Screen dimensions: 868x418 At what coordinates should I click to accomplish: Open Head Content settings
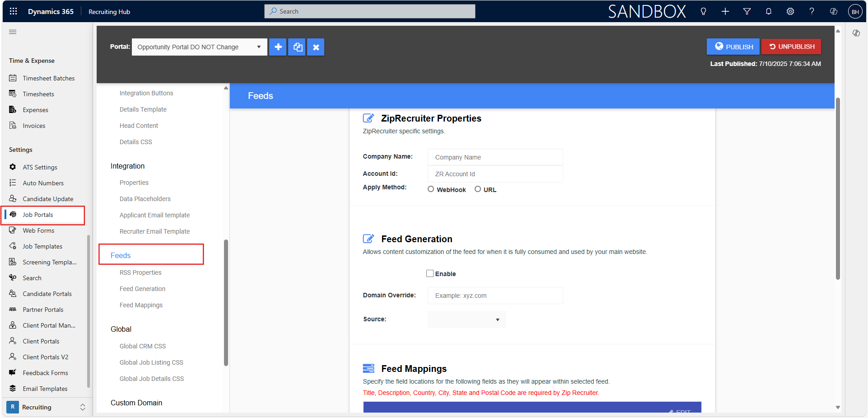pyautogui.click(x=139, y=126)
